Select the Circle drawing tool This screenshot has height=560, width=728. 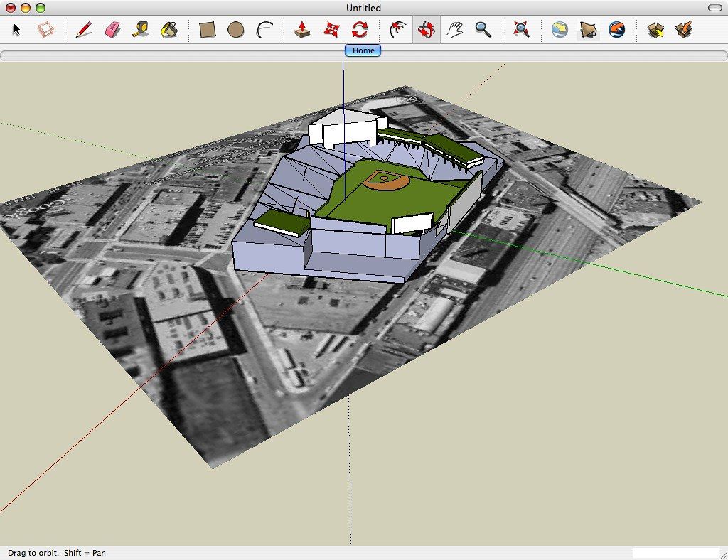[236, 30]
